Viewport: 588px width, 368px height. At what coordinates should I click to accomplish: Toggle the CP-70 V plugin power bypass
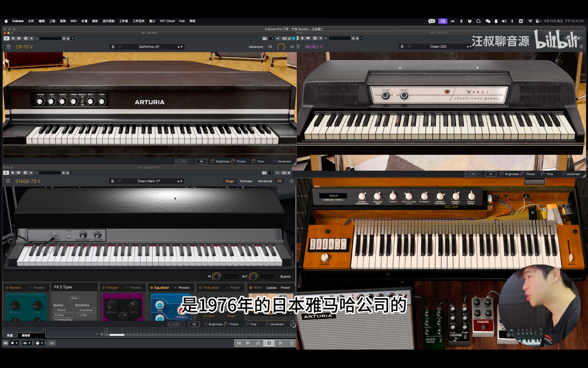pos(6,38)
